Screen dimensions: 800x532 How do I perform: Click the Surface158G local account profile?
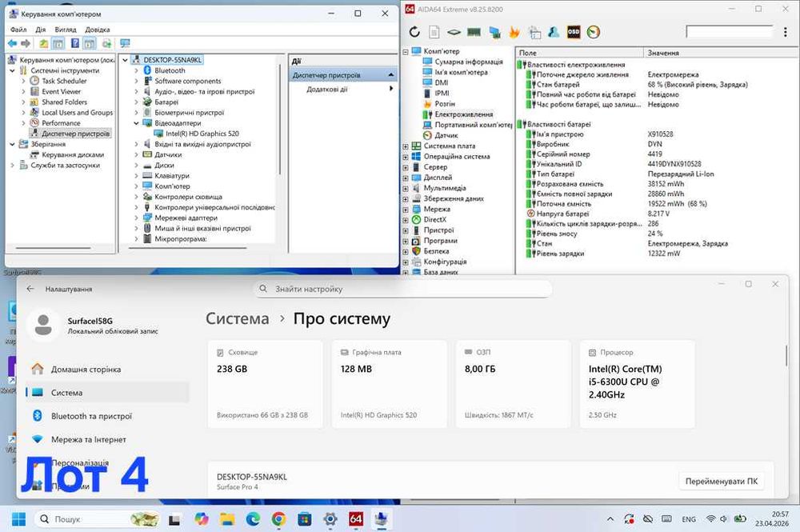point(94,325)
